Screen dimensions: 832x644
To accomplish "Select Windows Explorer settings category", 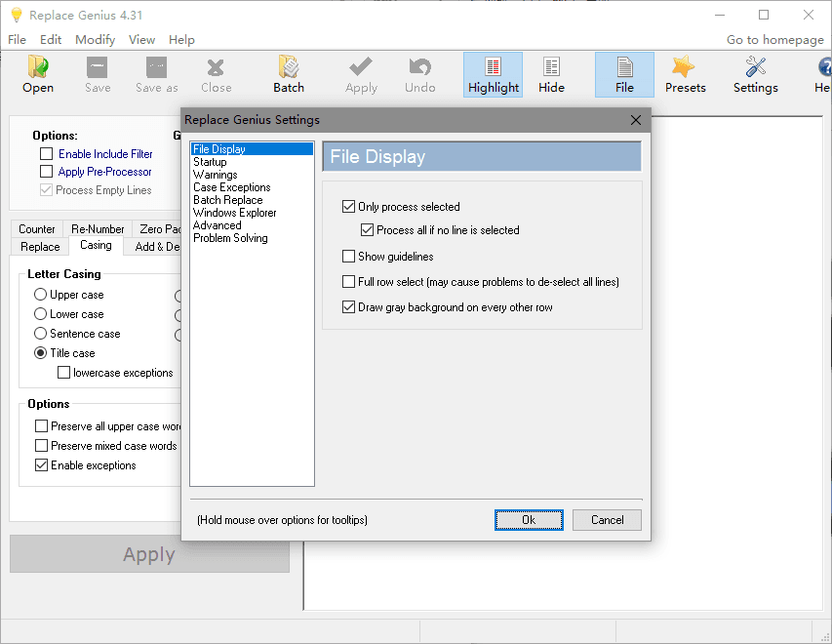I will [x=252, y=213].
